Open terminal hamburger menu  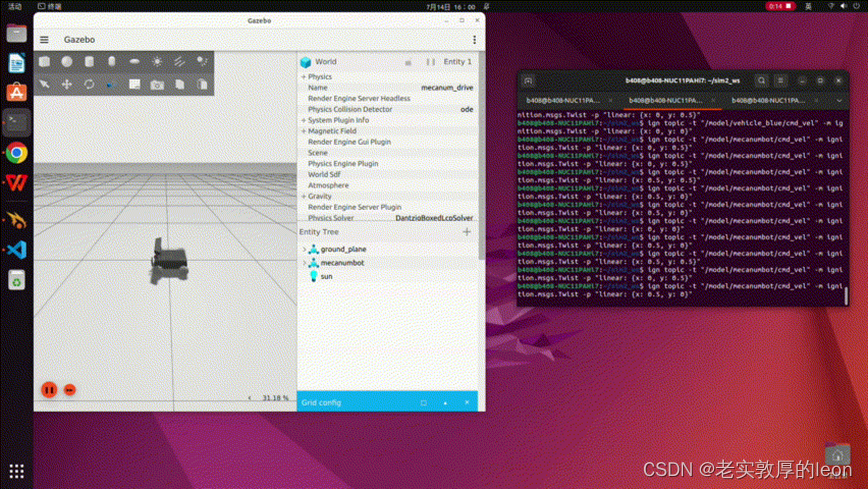point(781,81)
